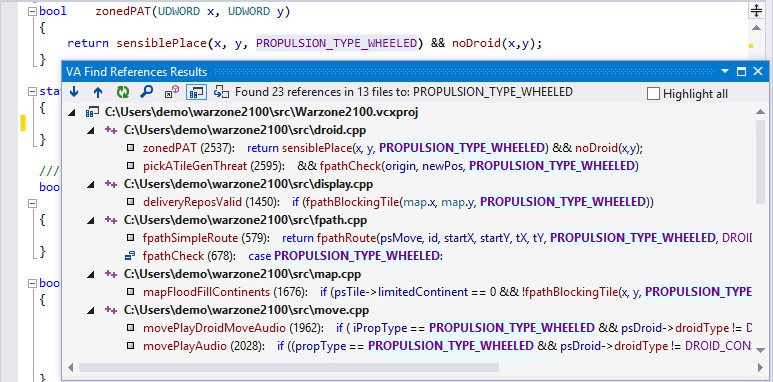Open the pickATileGenThreat (2595) reference result
Viewport: 773px width, 382px height.
(x=390, y=166)
